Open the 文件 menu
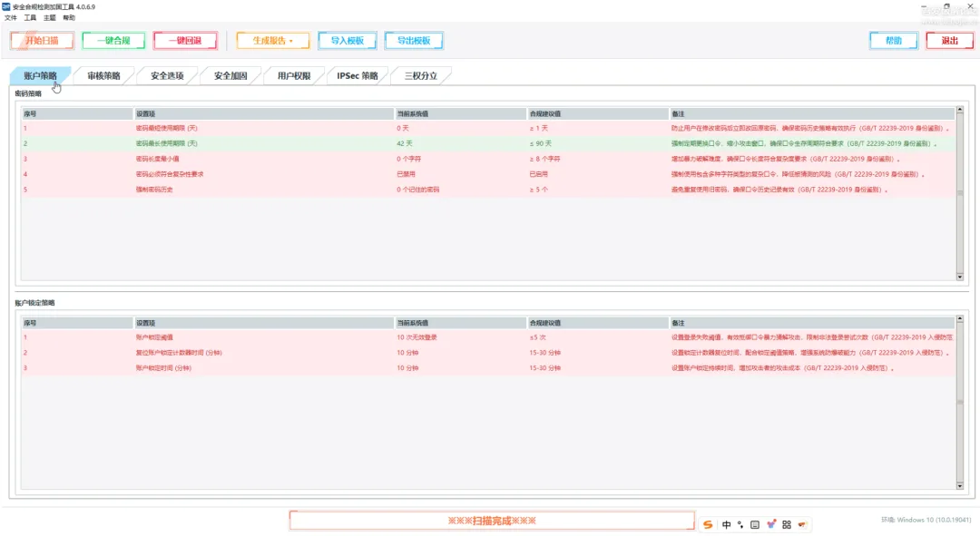Screen dimensions: 980x536 point(11,18)
